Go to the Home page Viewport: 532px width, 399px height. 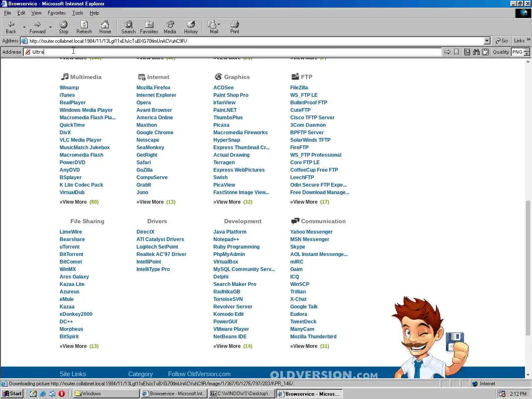[x=105, y=27]
